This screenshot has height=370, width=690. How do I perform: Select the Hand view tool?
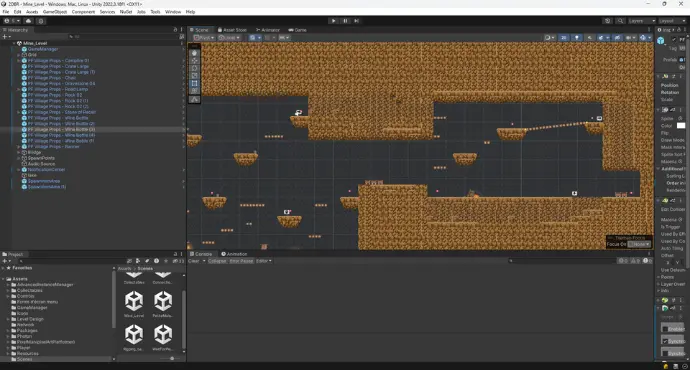click(195, 53)
